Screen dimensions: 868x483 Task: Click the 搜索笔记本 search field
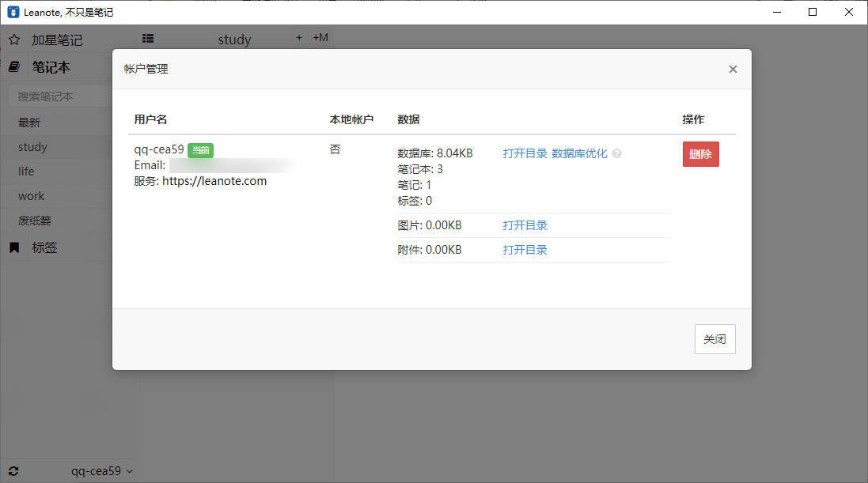click(61, 96)
